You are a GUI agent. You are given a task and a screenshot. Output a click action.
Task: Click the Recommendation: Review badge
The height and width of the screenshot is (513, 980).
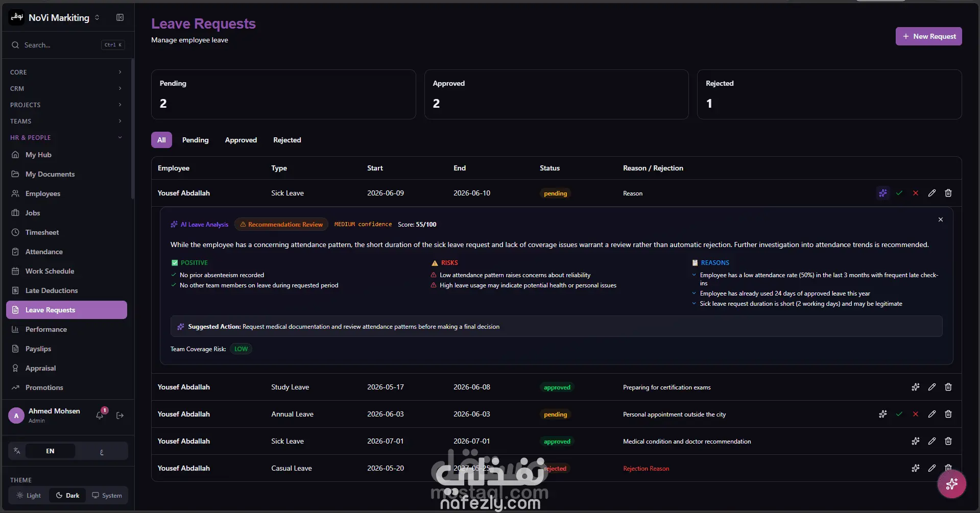click(x=281, y=224)
